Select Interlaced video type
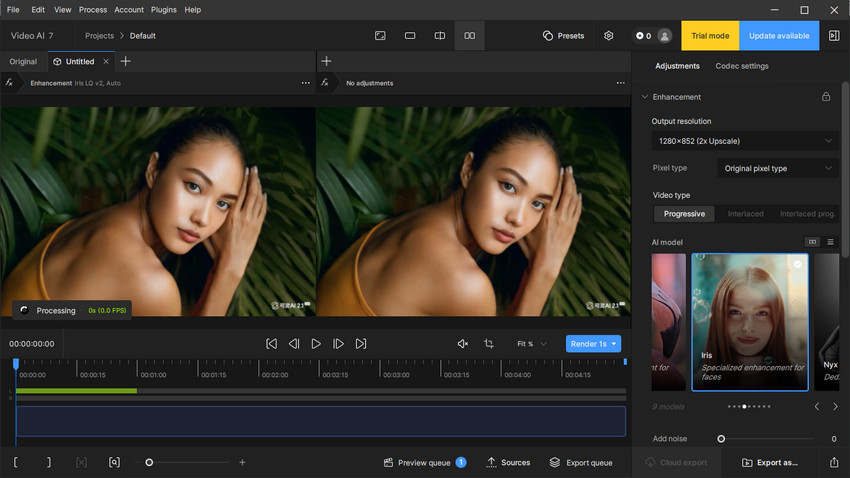 745,214
